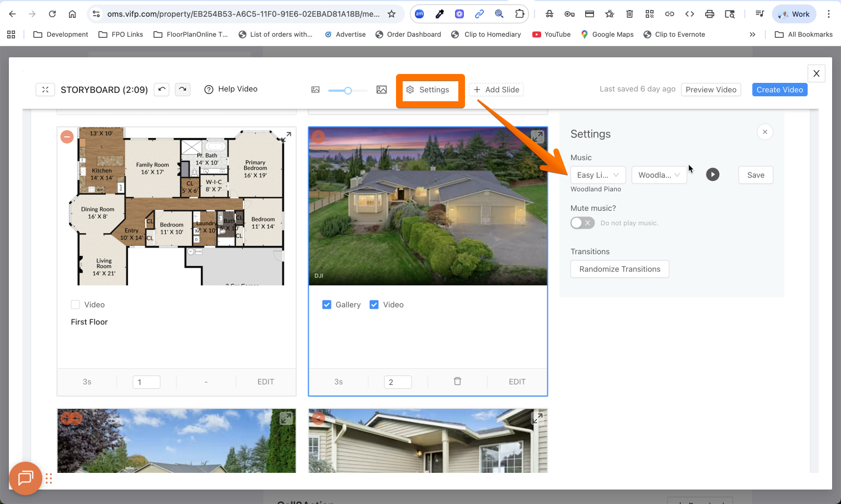Close the Settings panel
Viewport: 841px width, 504px height.
(765, 132)
